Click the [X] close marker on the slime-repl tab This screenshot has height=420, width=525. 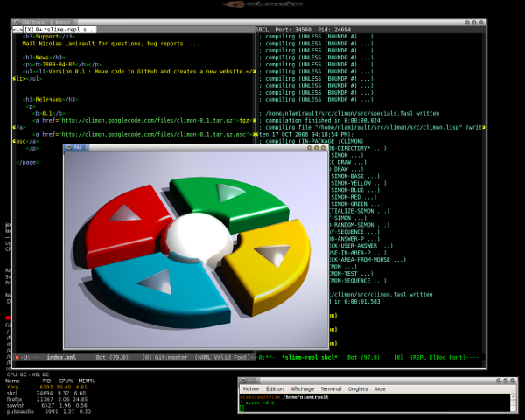[29, 30]
